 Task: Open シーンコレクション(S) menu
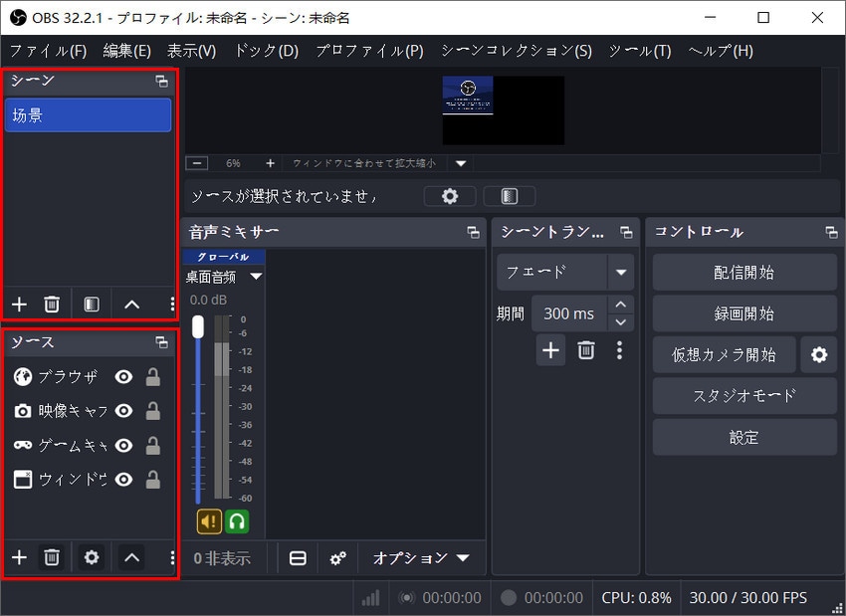click(517, 51)
